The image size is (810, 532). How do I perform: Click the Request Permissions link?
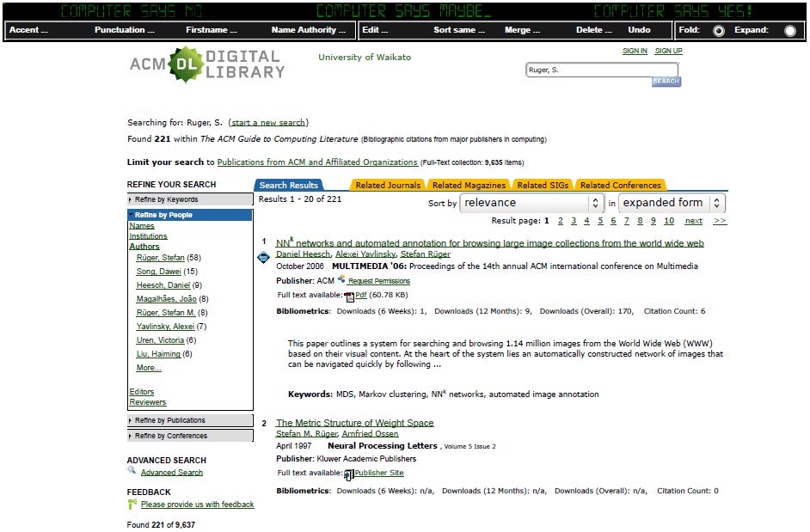click(x=379, y=281)
